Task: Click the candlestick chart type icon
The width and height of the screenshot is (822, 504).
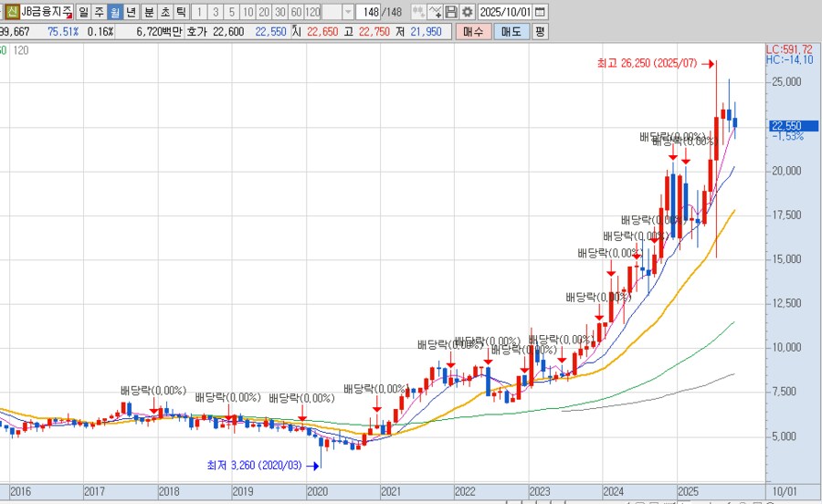Action: (418, 12)
